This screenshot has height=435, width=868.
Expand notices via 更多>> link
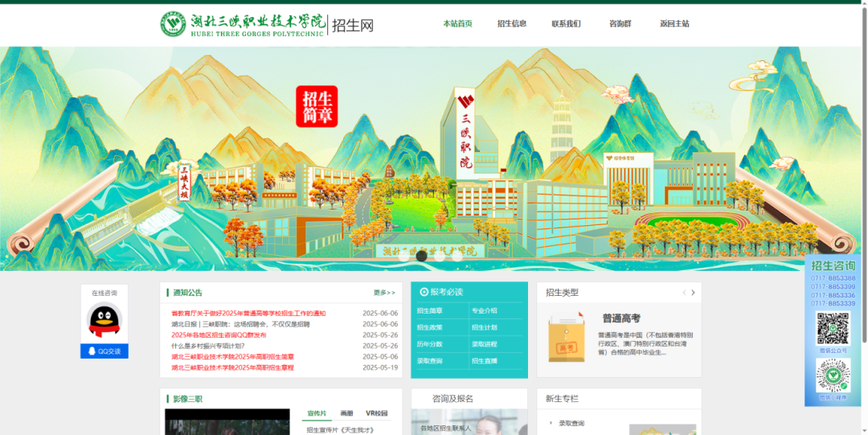coord(384,293)
